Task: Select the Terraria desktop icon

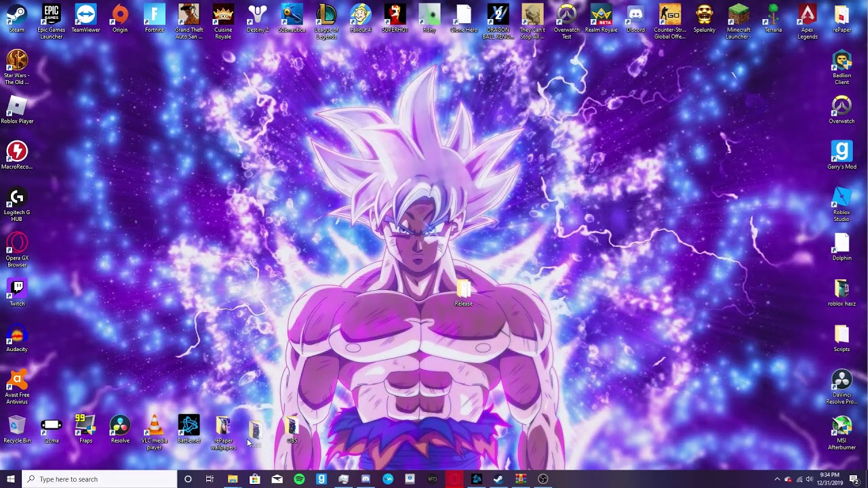Action: click(773, 18)
